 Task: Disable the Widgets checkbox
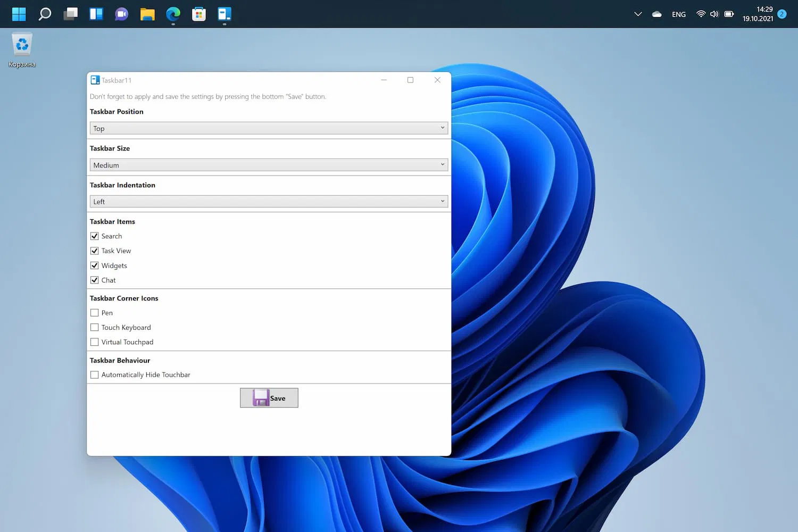[x=95, y=265]
